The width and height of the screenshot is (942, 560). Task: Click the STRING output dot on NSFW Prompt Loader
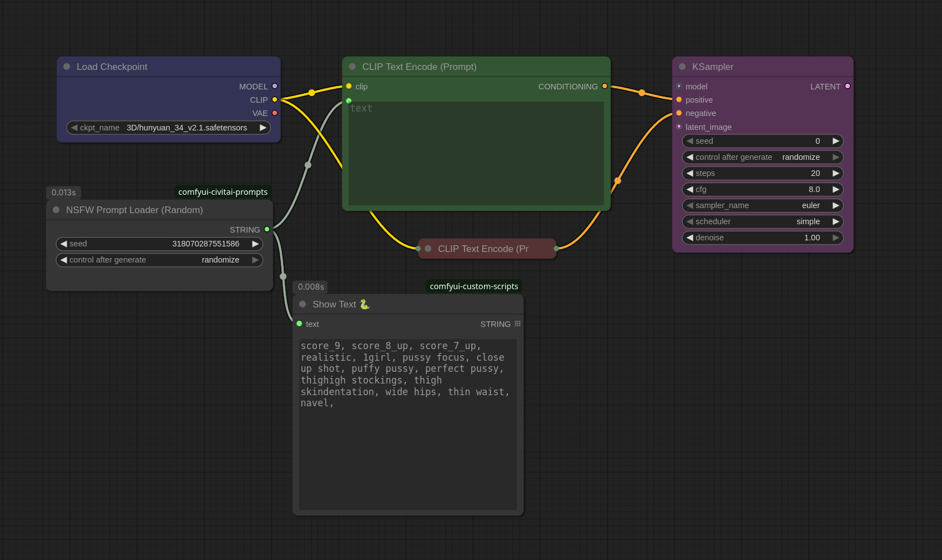(267, 229)
